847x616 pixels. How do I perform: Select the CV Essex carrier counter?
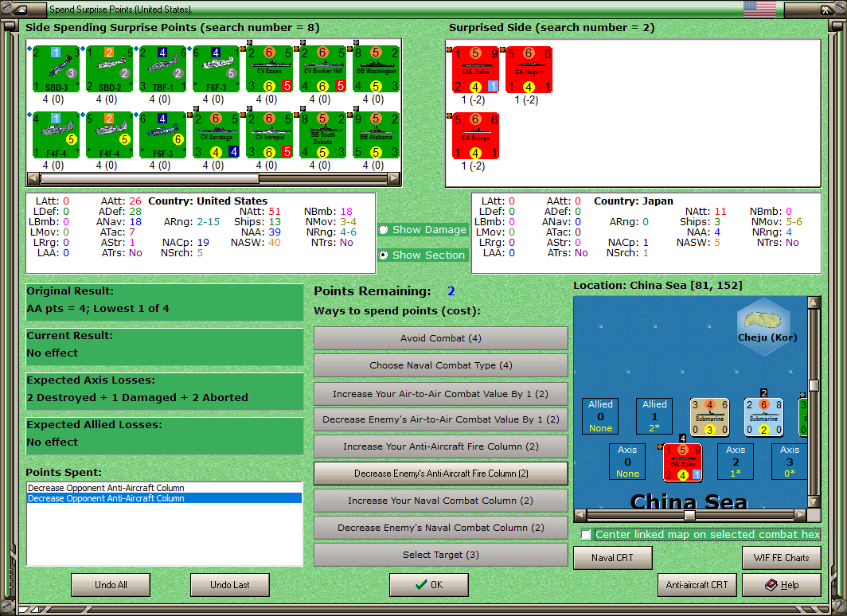pyautogui.click(x=270, y=69)
